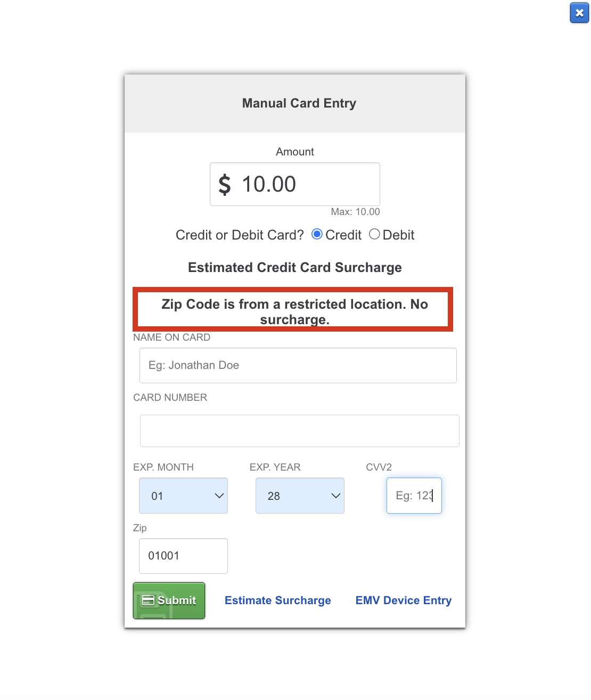Click the Max: 10.00 label
Viewport: 591px width, 700px height.
355,211
